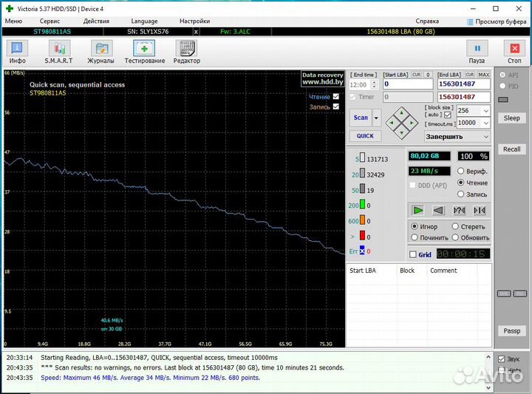
Task: Open the timeout 10000 dropdown
Action: [x=486, y=123]
